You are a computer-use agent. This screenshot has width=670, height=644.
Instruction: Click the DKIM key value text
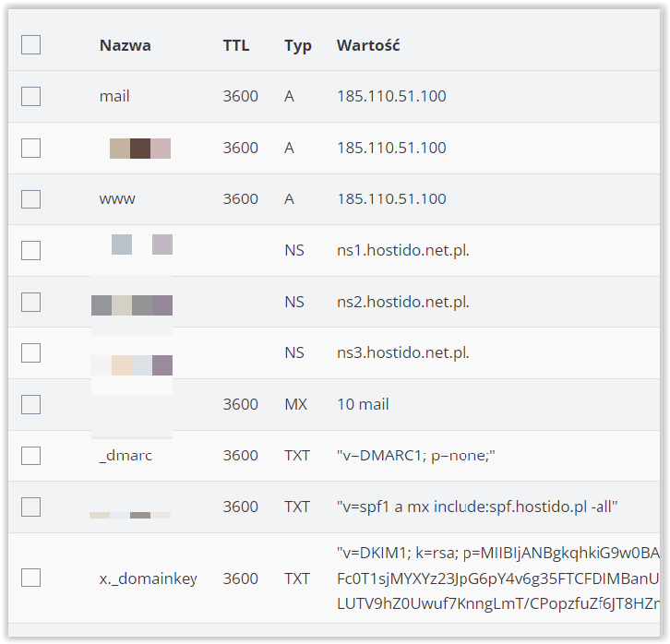click(498, 578)
